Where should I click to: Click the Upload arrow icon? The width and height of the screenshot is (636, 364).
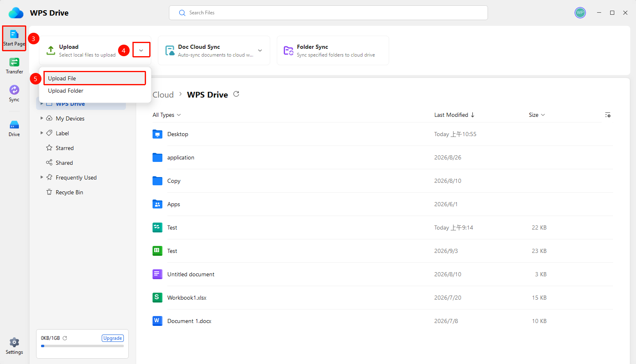tap(51, 50)
